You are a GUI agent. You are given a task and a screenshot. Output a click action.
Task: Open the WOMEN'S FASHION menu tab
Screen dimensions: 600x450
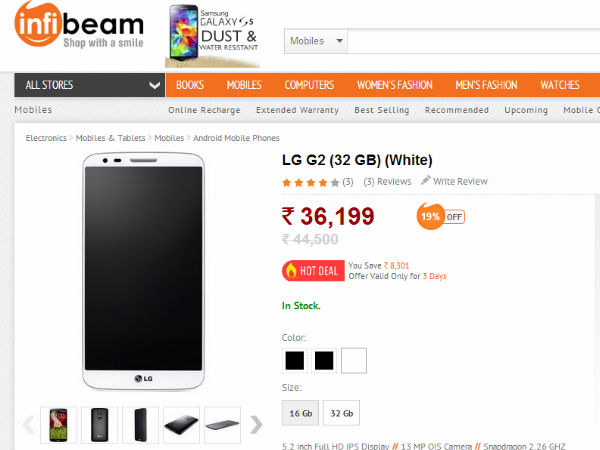[395, 85]
